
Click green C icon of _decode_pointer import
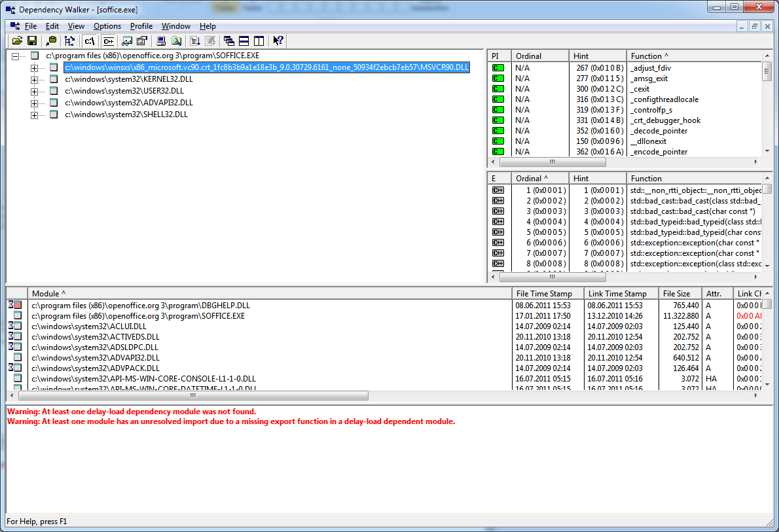(x=498, y=131)
